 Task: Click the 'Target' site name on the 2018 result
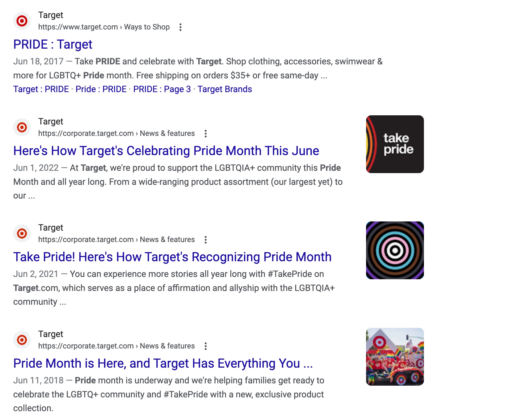51,334
